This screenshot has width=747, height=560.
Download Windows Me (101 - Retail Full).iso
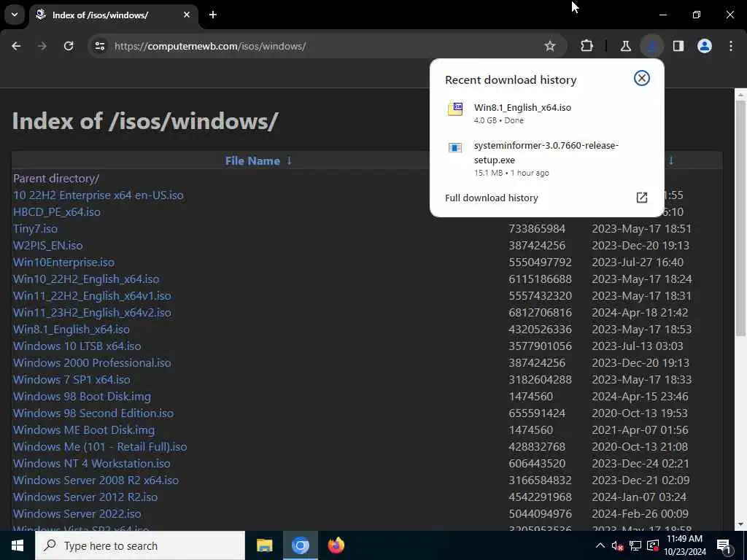tap(100, 447)
